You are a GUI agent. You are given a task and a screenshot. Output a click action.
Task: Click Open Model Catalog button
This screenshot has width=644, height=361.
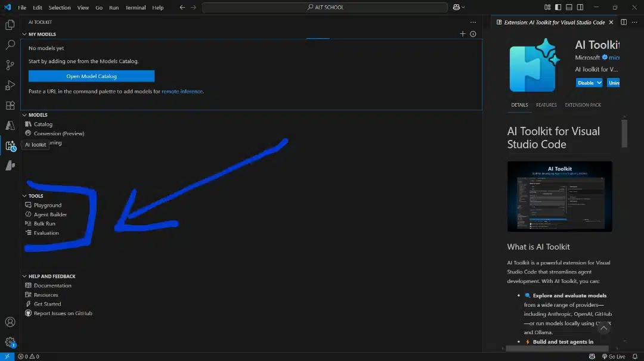click(92, 76)
